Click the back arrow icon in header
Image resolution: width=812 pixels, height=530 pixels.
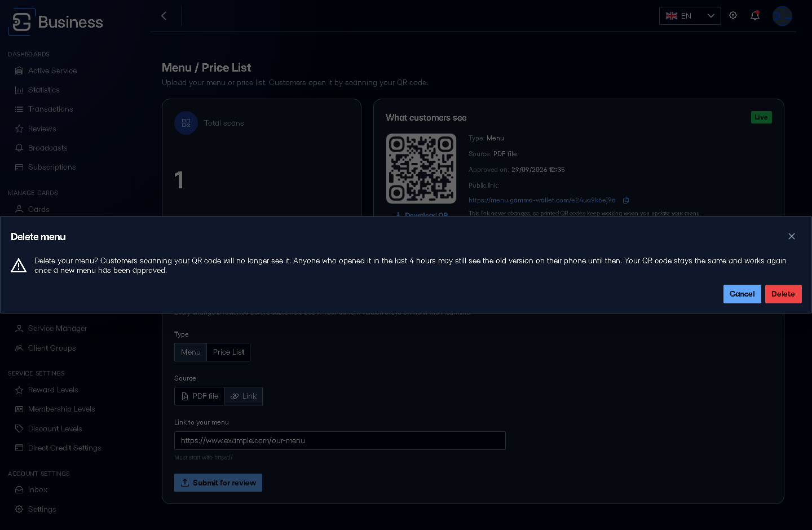(x=164, y=16)
